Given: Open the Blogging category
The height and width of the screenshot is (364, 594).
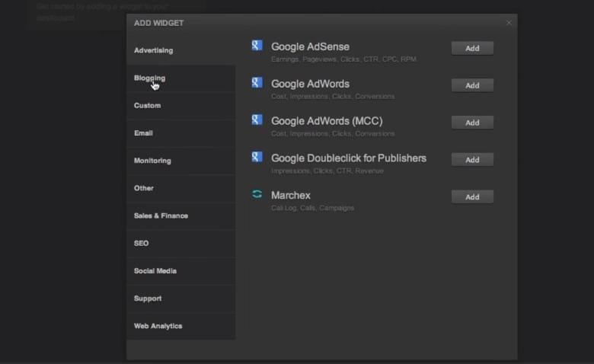Looking at the screenshot, I should [181, 78].
